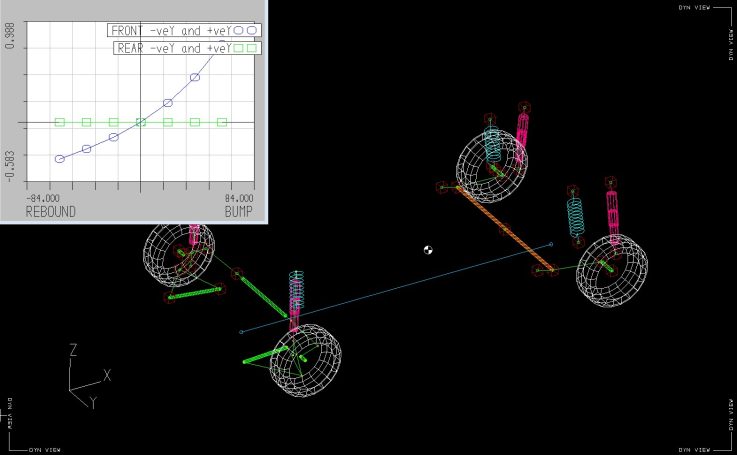Screen dimensions: 737x455
Task: Pick the red hardpoint atop the far-right cyan spring
Action: click(572, 191)
